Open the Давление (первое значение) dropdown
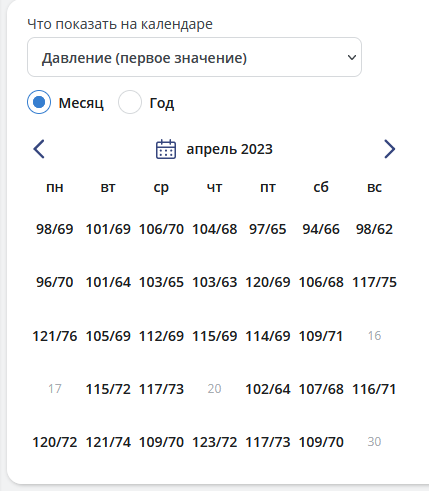 coord(194,57)
